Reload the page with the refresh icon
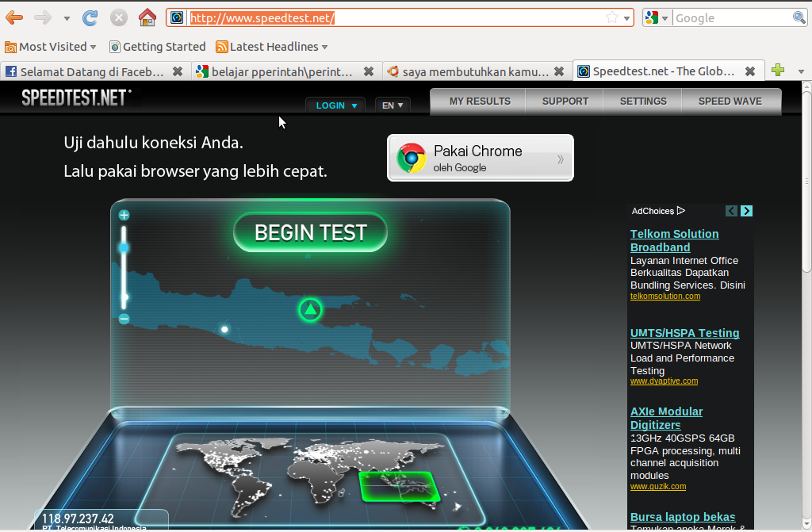812x532 pixels. [x=90, y=17]
